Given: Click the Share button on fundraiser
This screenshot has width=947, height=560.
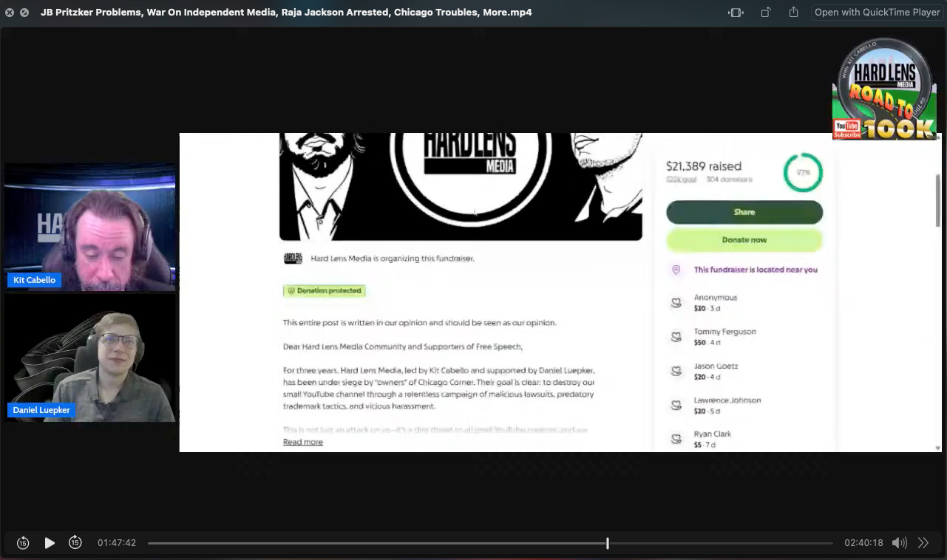Looking at the screenshot, I should (744, 212).
